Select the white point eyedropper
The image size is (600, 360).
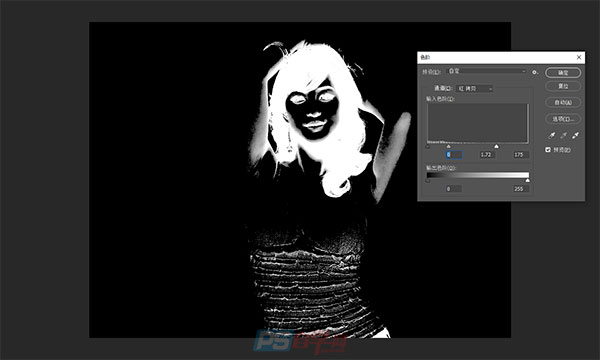point(575,135)
